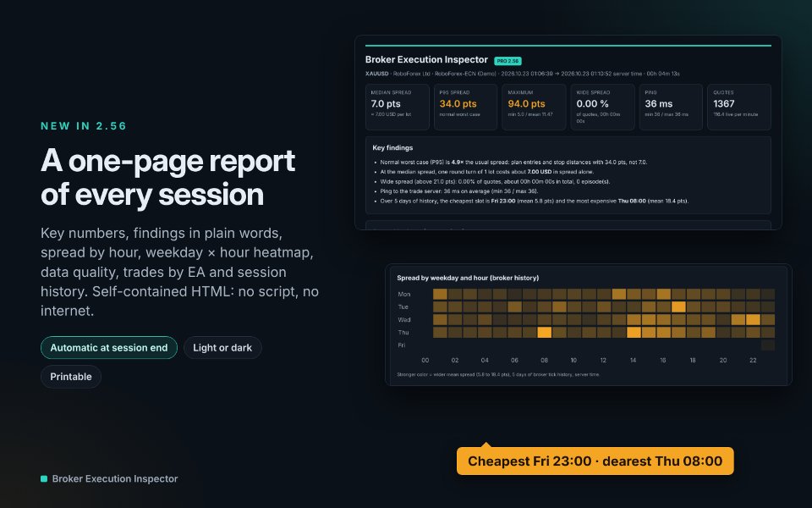Click the Wed row label in heatmap
Image resolution: width=812 pixels, height=508 pixels.
404,320
